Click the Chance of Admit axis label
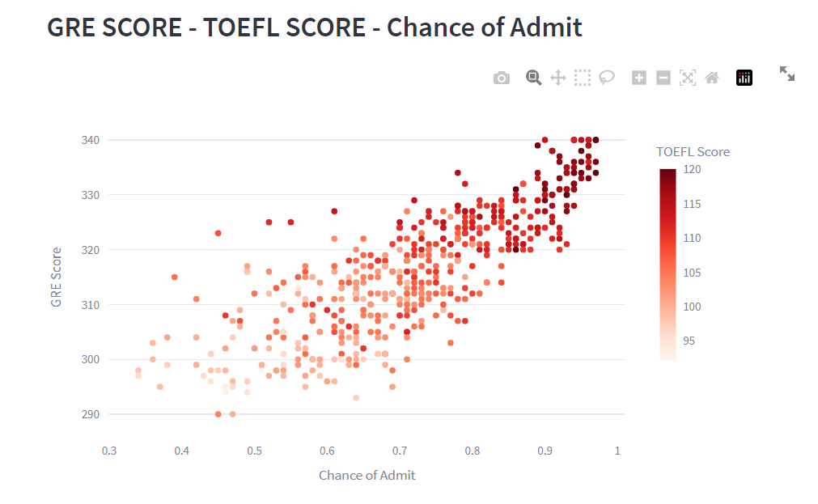The width and height of the screenshot is (818, 504). pos(367,475)
